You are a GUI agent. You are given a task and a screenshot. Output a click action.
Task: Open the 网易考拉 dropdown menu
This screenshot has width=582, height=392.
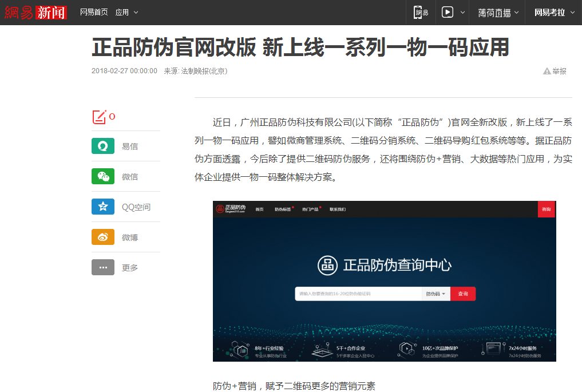point(555,13)
